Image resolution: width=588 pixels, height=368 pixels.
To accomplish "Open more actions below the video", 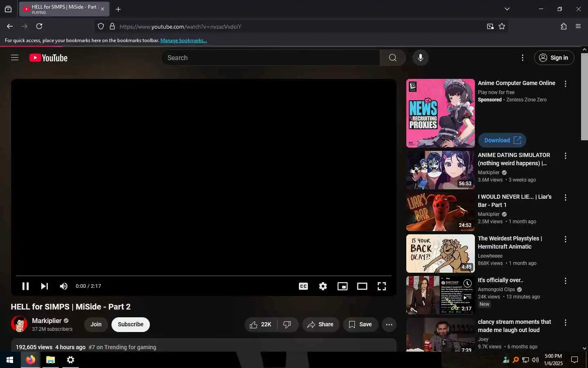I will coord(389,324).
